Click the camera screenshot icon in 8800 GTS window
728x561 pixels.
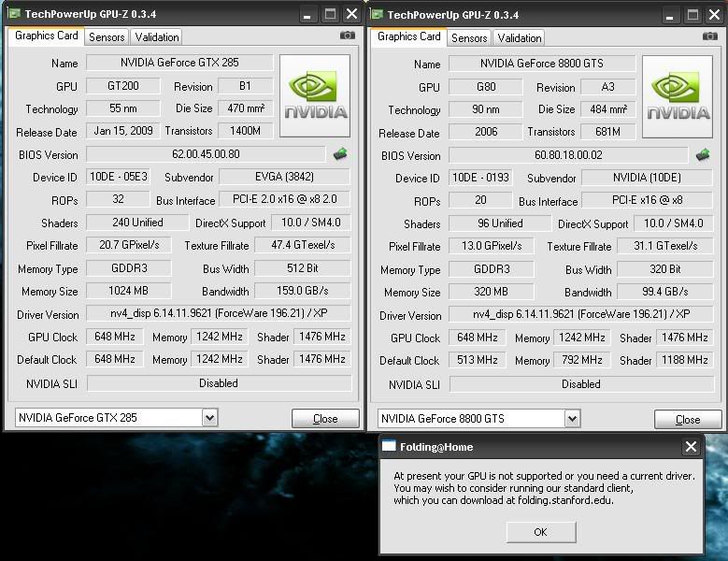coord(710,36)
